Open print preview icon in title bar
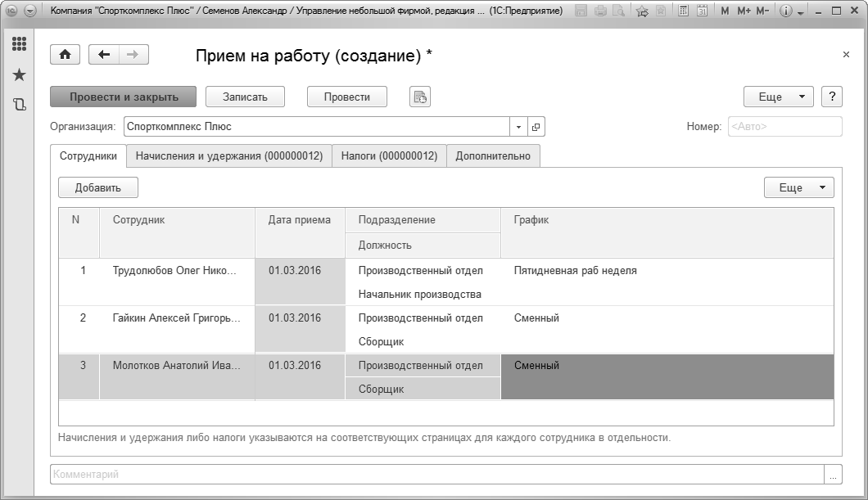Viewport: 868px width, 500px height. coord(618,11)
